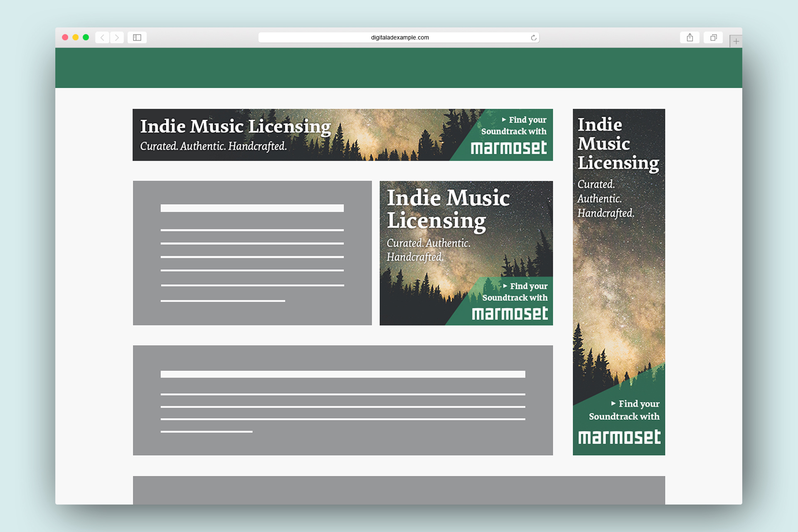
Task: Reload the page with the refresh icon
Action: [534, 38]
